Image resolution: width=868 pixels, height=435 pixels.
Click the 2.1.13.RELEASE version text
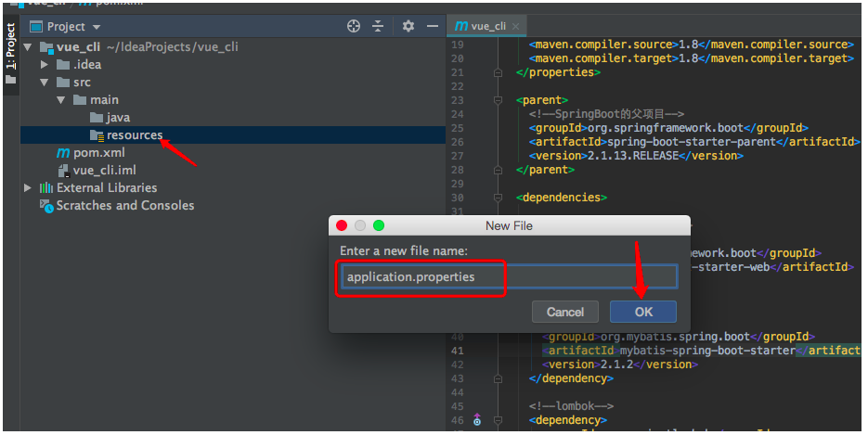(x=633, y=156)
